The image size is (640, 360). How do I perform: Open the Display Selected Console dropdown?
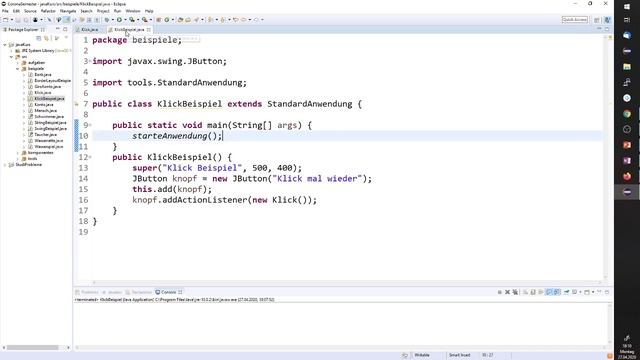pyautogui.click(x=580, y=292)
